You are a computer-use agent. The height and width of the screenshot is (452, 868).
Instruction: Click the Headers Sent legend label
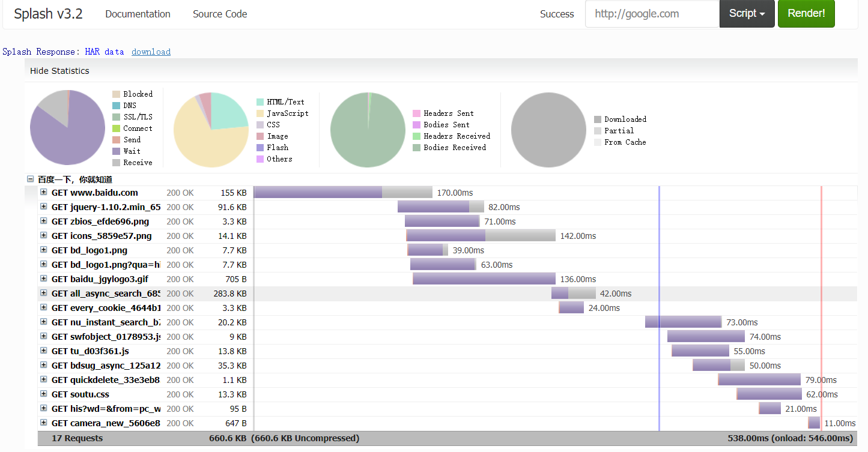[449, 113]
